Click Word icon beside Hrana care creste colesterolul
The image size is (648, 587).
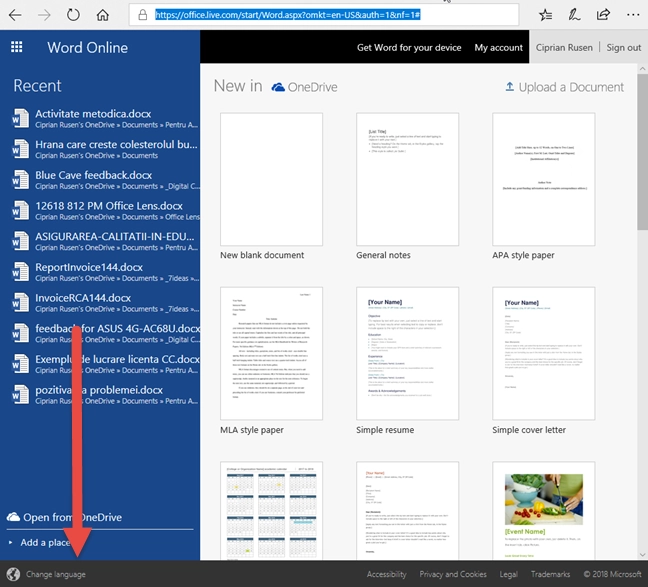20,149
